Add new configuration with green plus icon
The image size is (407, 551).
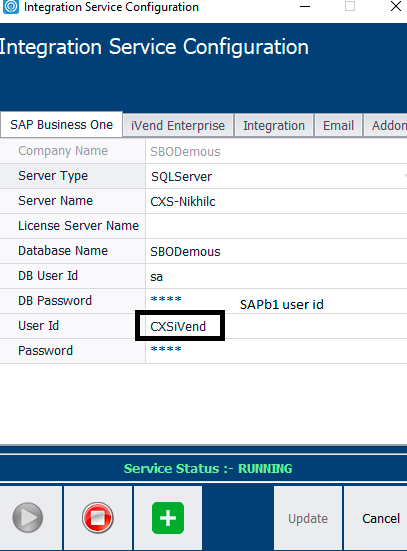[168, 517]
